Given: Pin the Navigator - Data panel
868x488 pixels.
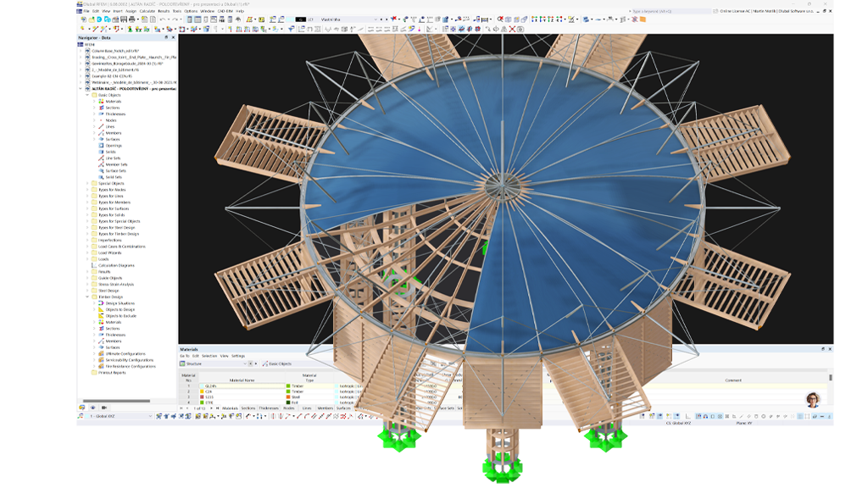Looking at the screenshot, I should 166,37.
